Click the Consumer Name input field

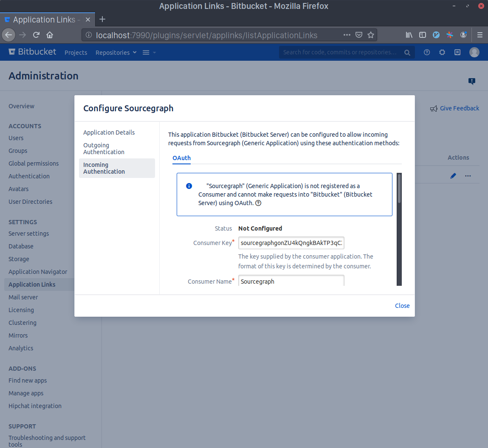click(x=291, y=281)
